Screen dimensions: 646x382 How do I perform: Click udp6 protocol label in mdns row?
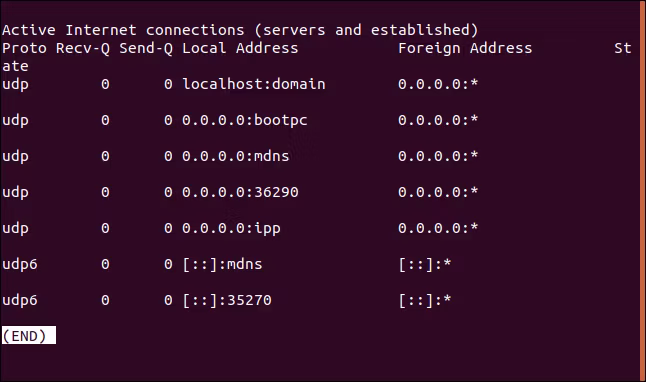point(20,264)
